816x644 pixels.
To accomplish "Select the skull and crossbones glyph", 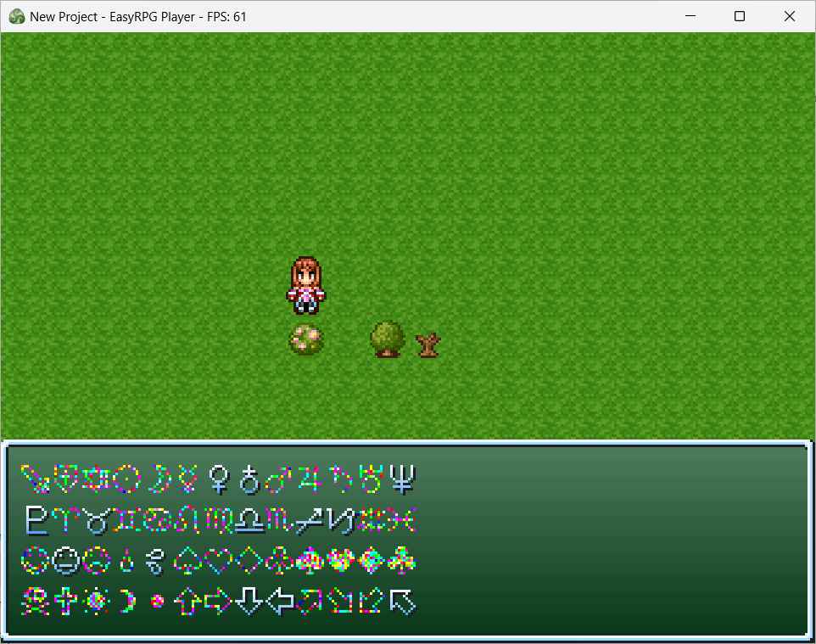I will tap(36, 601).
